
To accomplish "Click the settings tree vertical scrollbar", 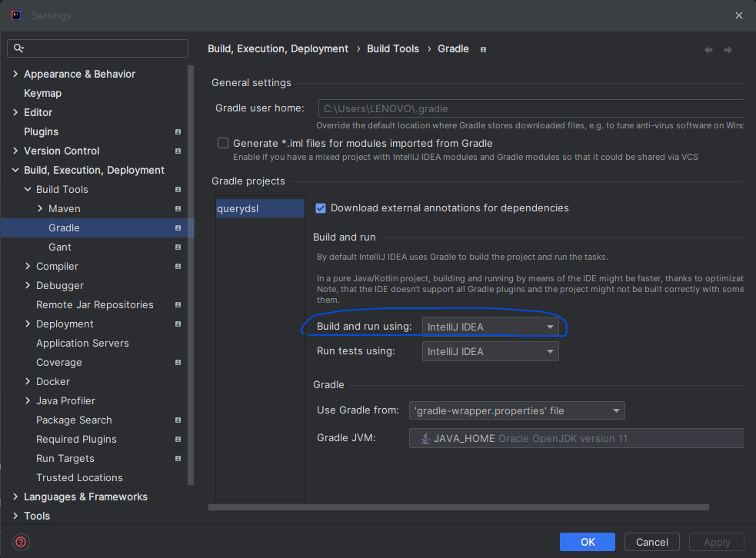I will [191, 274].
